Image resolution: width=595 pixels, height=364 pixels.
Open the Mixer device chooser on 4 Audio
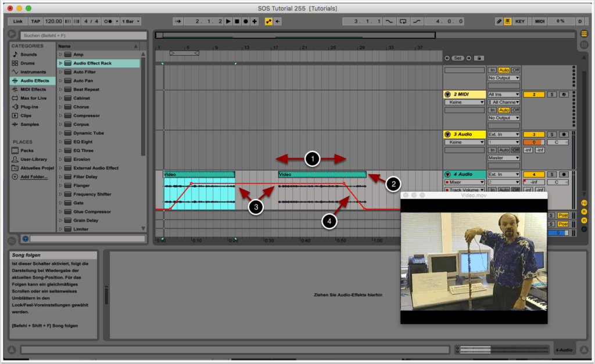point(465,182)
